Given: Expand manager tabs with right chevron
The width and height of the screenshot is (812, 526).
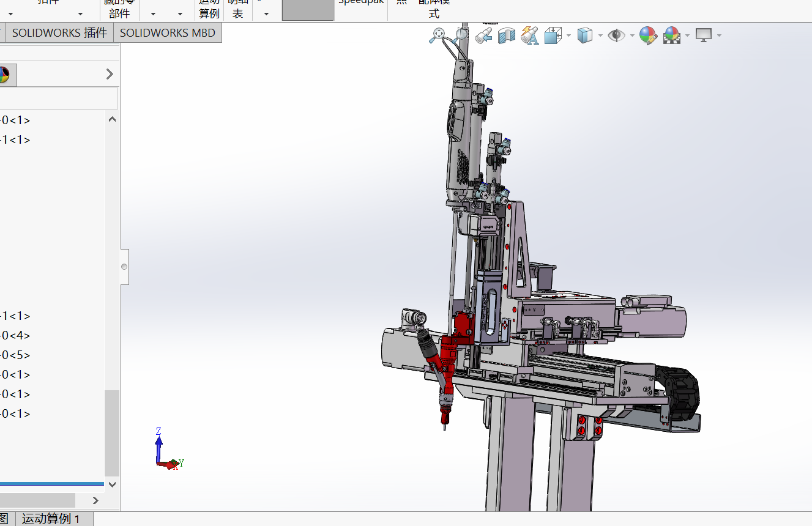Looking at the screenshot, I should coord(110,74).
